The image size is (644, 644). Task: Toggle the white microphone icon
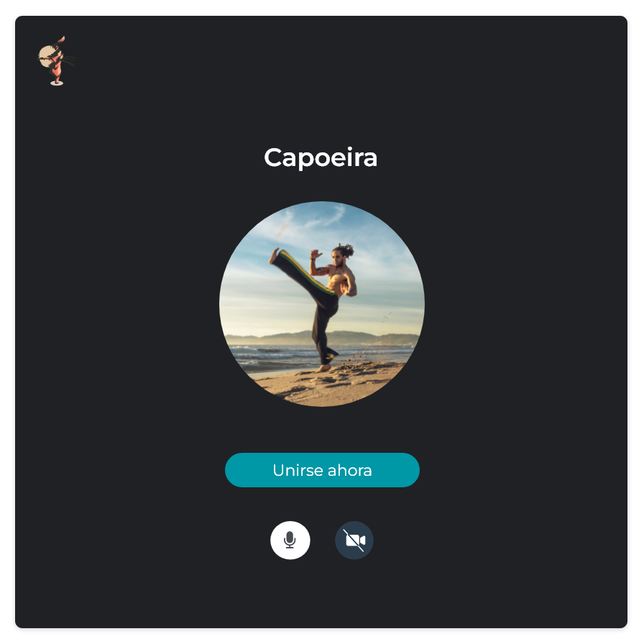290,540
